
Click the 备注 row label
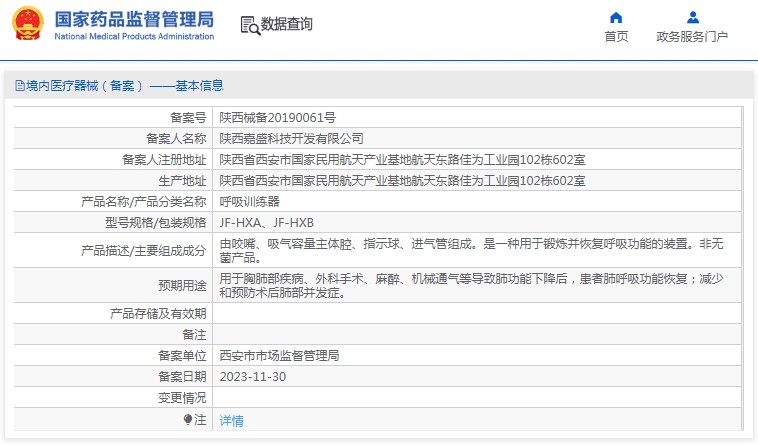(x=194, y=335)
